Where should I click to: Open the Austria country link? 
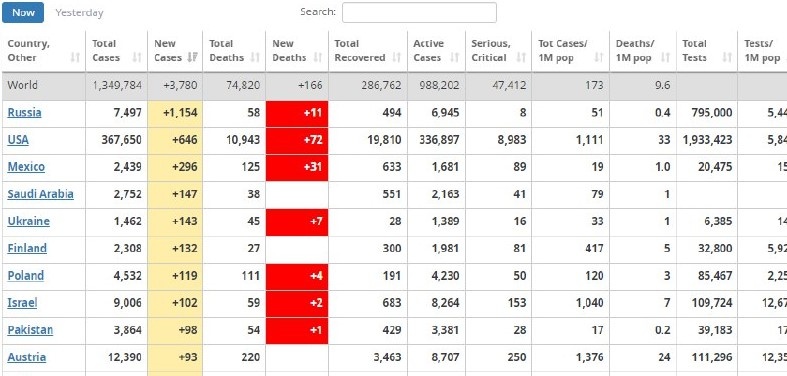[27, 357]
